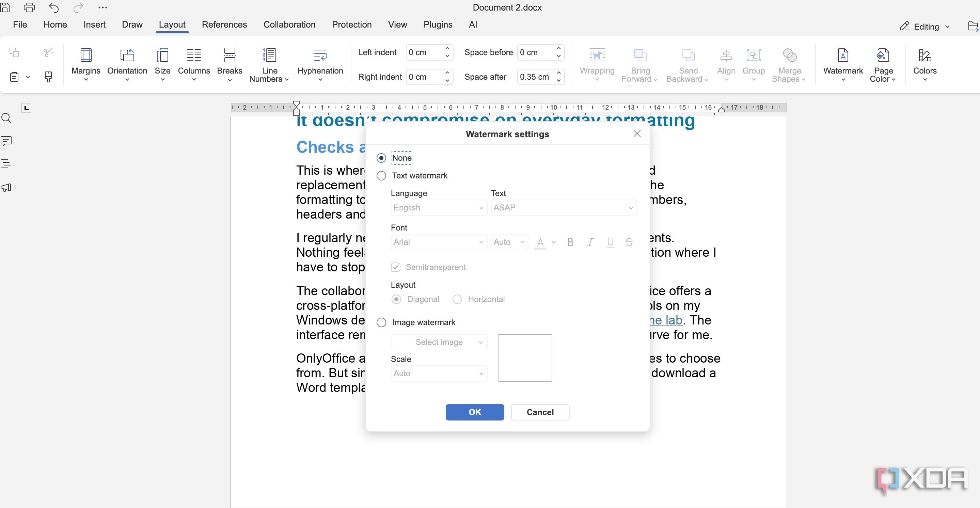Open the font size Auto dropdown
The height and width of the screenshot is (508, 980).
(509, 242)
